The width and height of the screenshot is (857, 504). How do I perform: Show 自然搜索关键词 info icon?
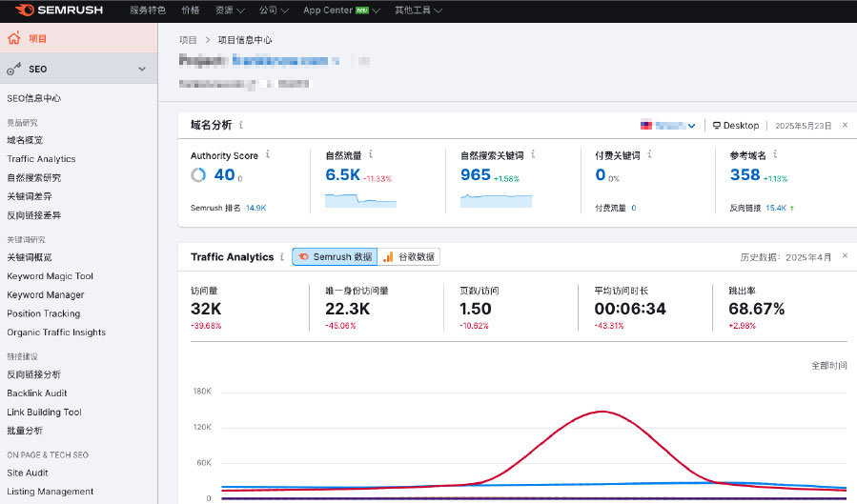pyautogui.click(x=533, y=154)
